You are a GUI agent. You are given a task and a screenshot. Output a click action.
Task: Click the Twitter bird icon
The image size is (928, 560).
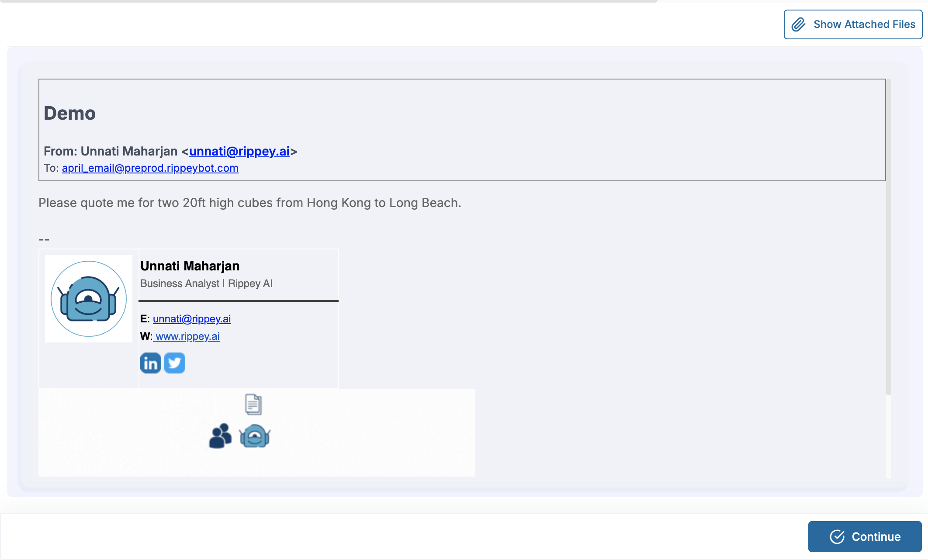click(x=175, y=363)
